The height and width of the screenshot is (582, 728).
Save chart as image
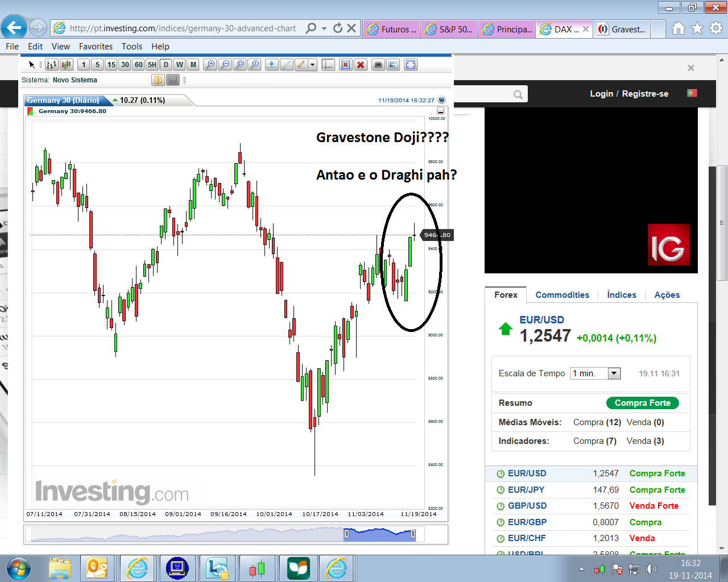(x=393, y=65)
